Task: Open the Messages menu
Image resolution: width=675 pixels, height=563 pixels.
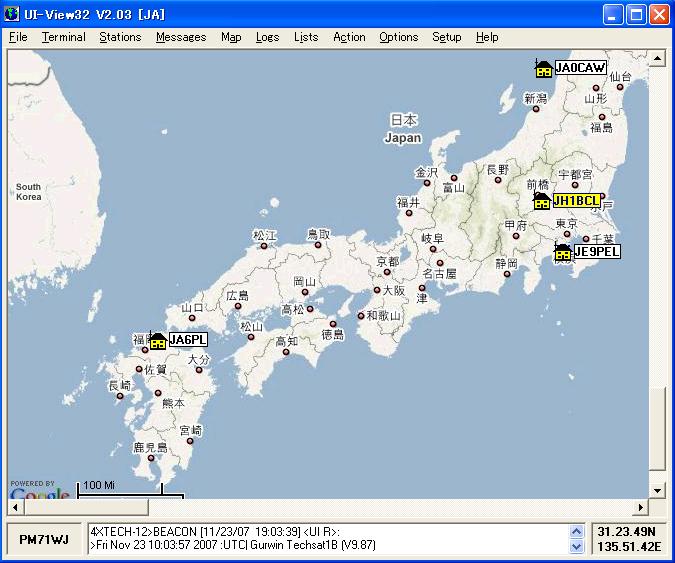Action: tap(181, 37)
